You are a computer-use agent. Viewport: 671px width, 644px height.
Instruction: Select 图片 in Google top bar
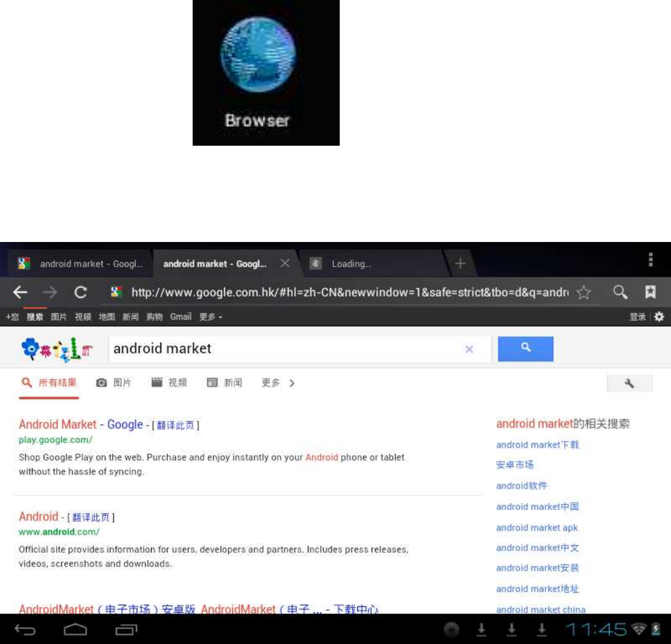pos(59,317)
